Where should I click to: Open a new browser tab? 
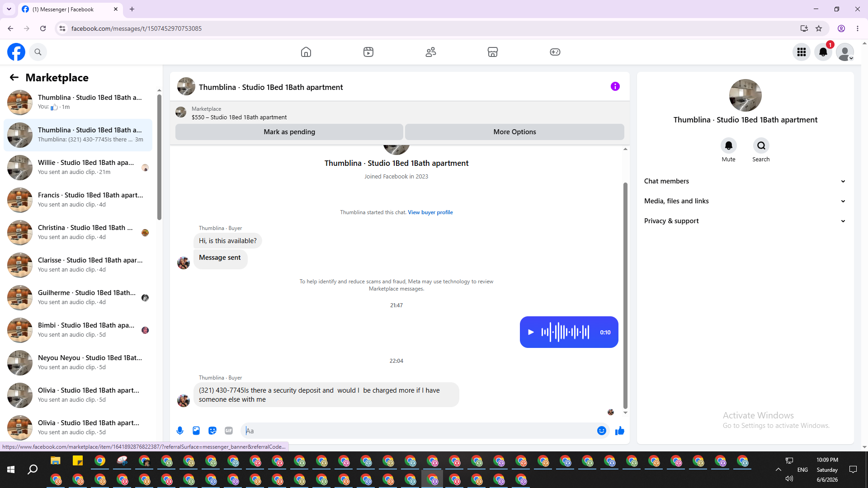[x=132, y=9]
